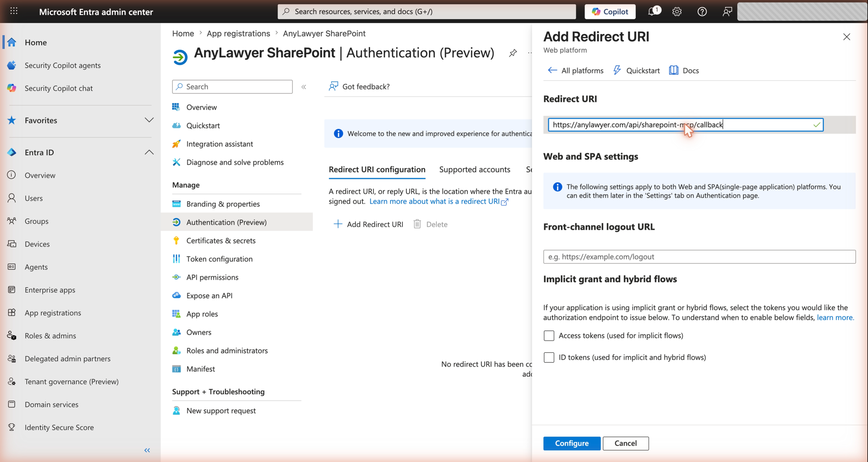Enable ID tokens for implicit and hybrid flows

549,357
